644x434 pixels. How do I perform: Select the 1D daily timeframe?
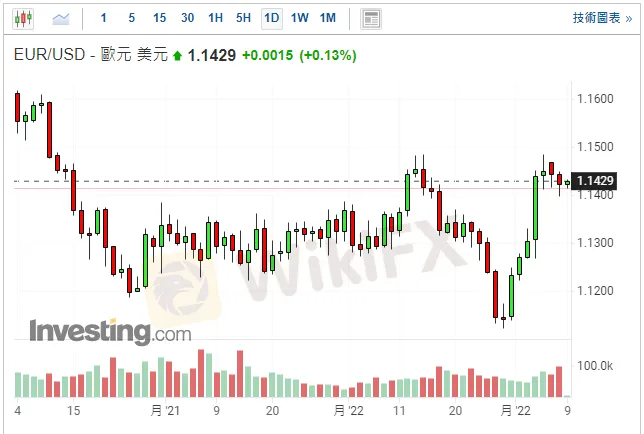point(271,18)
